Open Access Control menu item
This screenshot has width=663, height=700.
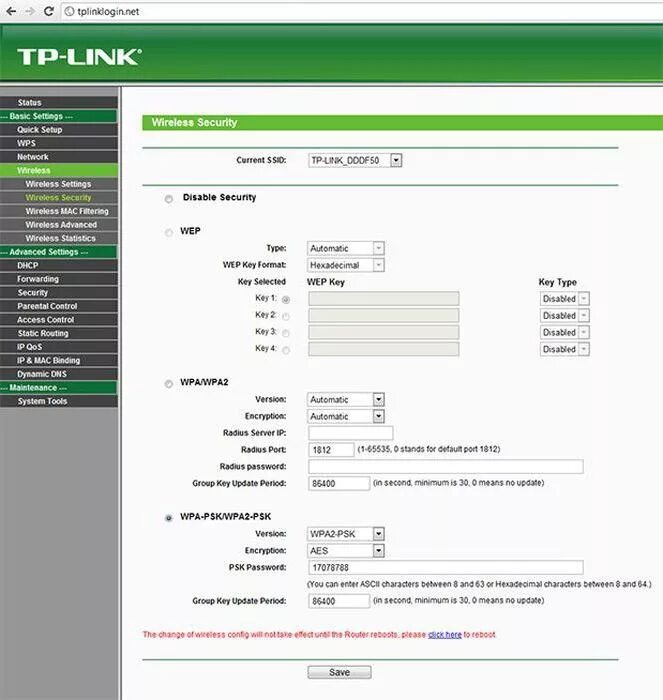pyautogui.click(x=59, y=320)
